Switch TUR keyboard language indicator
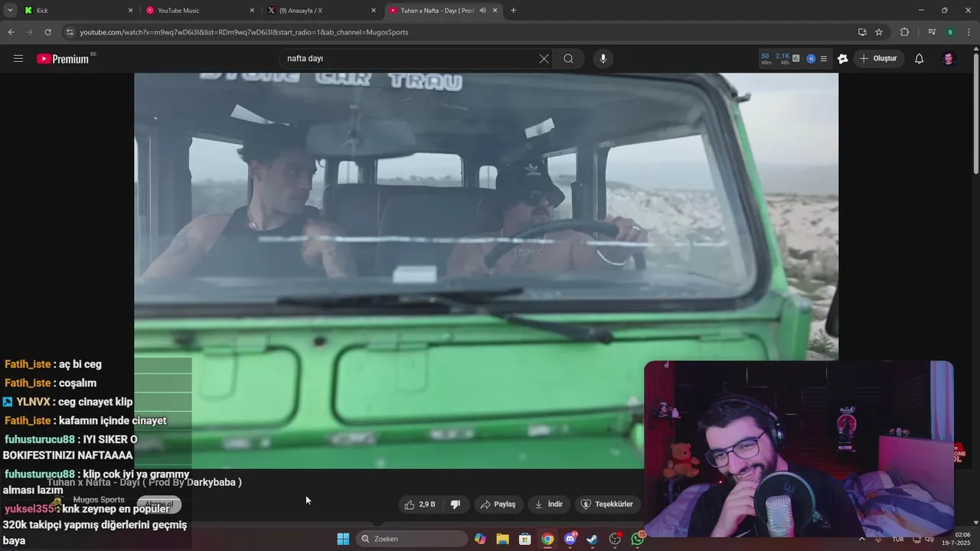This screenshot has height=551, width=980. (898, 539)
